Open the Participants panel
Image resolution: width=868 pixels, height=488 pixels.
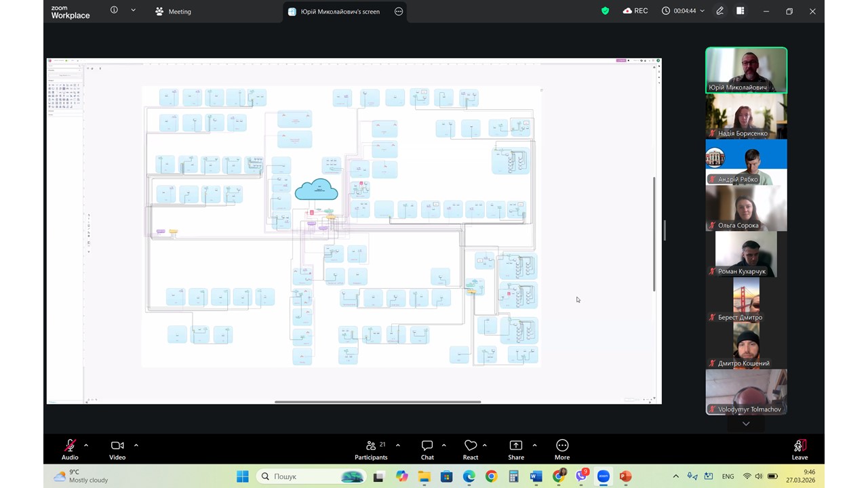pos(371,449)
